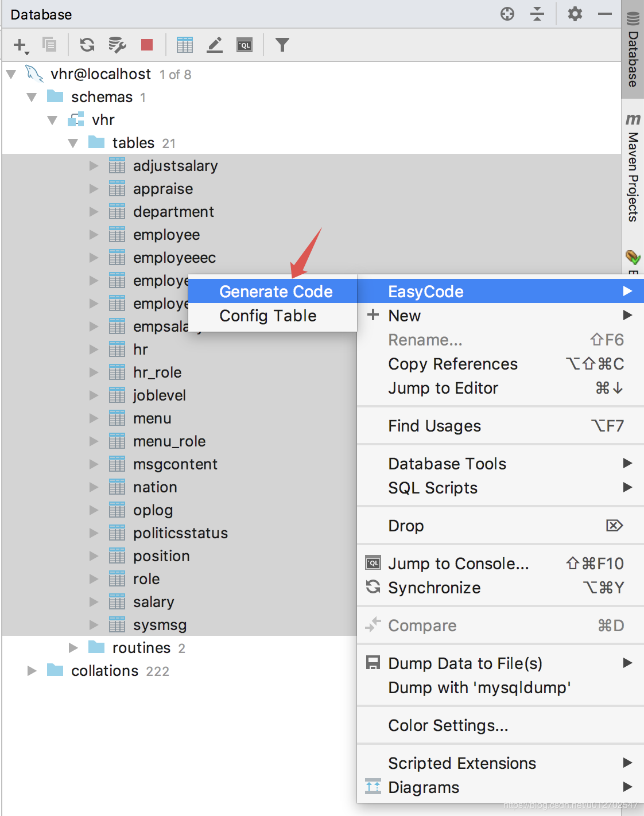Click the Config Table menu item
Viewport: 644px width, 816px height.
[267, 315]
